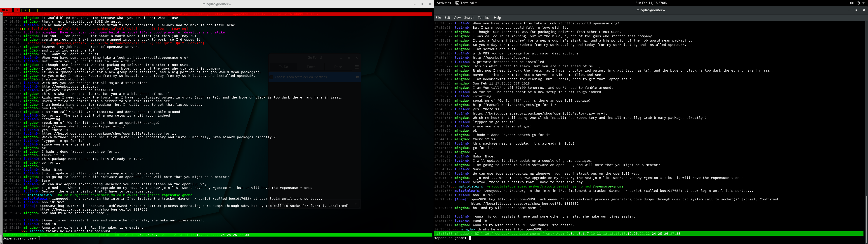
Task: Click the openbuildservice.org URL in GNOME Terminal
Action: [x=501, y=58]
